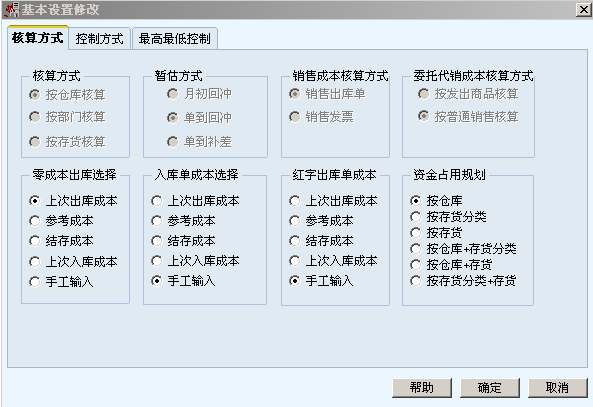This screenshot has height=407, width=593.
Task: Select 按仓库+存货 option
Action: (452, 264)
